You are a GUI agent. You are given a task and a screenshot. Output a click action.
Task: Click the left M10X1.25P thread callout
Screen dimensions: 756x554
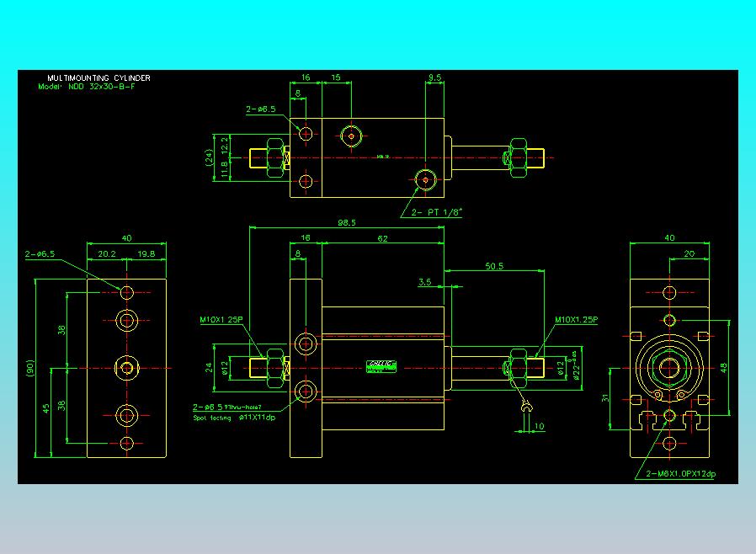221,320
